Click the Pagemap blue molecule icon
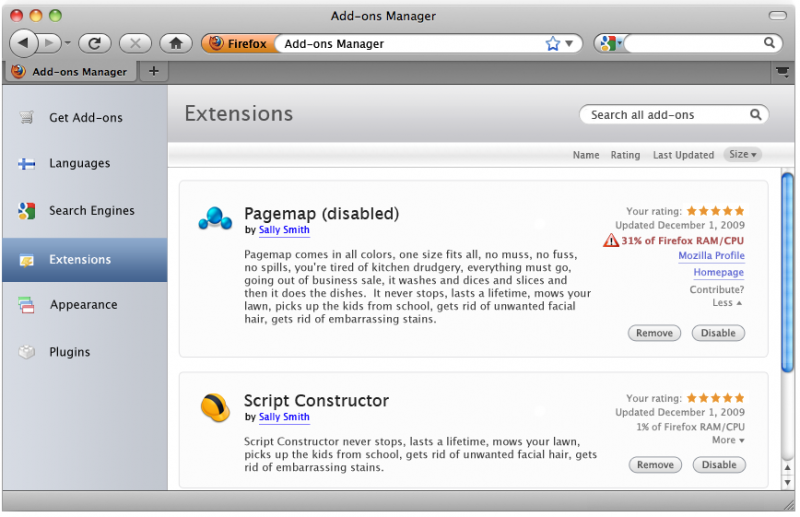 click(215, 218)
